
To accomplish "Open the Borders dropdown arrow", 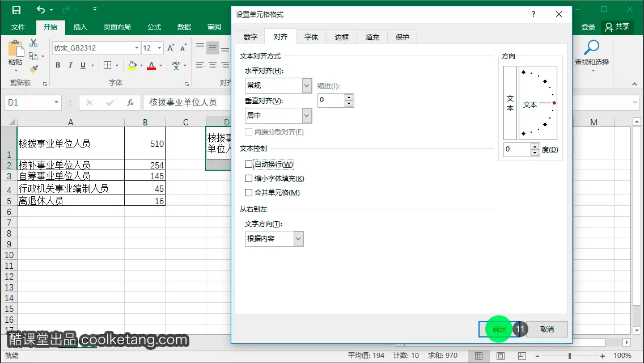I will (117, 65).
